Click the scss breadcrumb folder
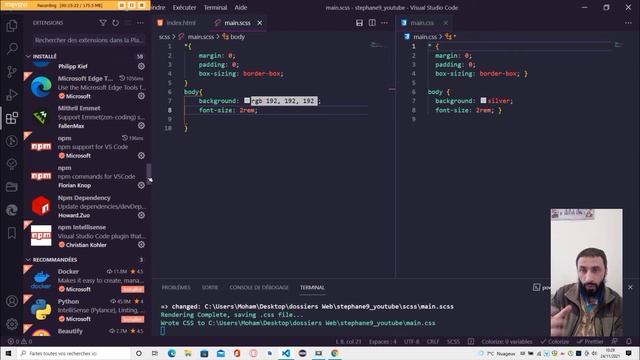The width and height of the screenshot is (640, 360). pos(164,37)
